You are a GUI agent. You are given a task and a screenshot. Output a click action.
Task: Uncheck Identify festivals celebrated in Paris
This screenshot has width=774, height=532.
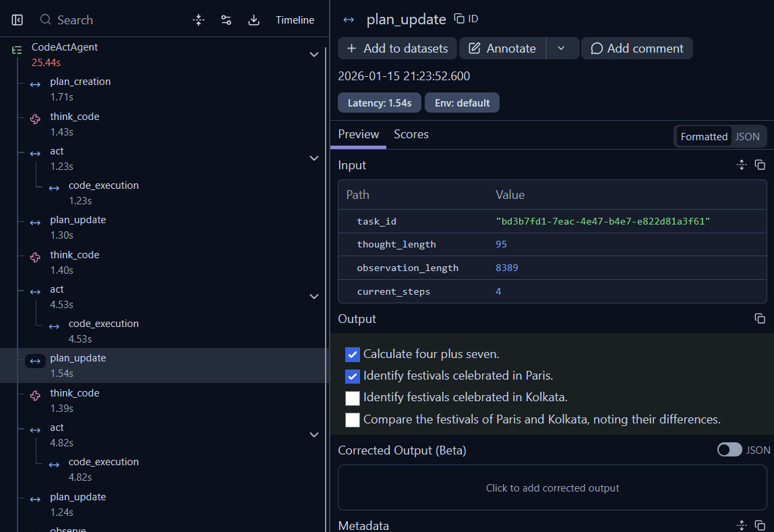353,376
